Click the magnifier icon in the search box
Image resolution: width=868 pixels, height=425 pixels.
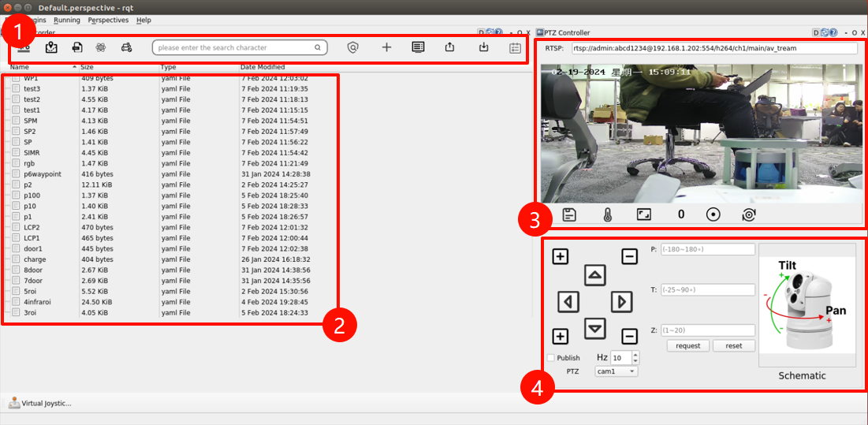point(318,47)
